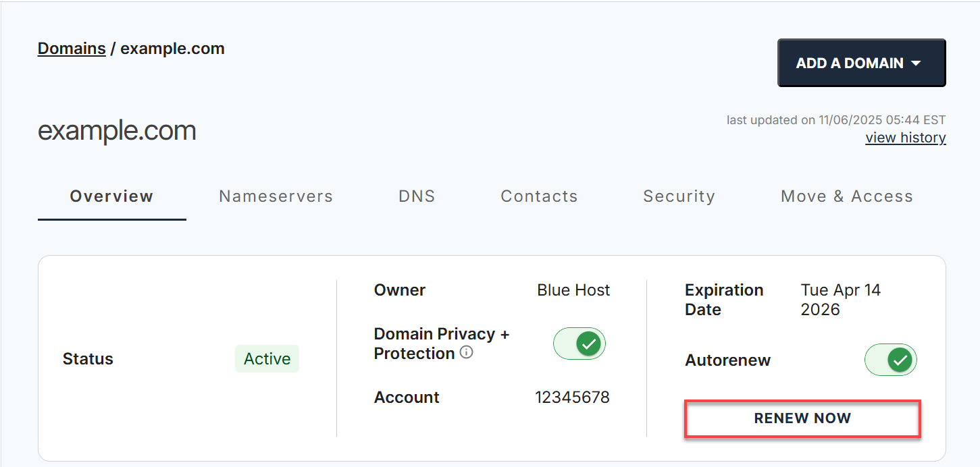
Task: Click the example.com domain heading
Action: [x=116, y=130]
